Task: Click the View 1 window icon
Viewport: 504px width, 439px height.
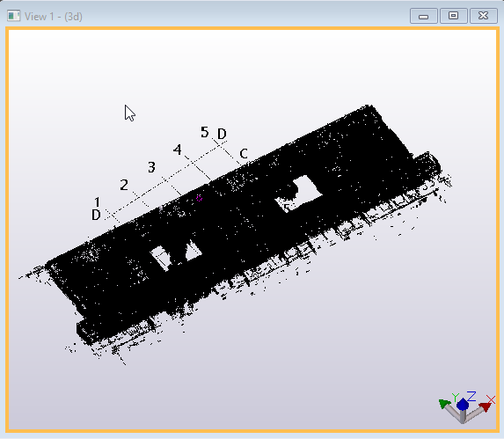Action: tap(13, 16)
